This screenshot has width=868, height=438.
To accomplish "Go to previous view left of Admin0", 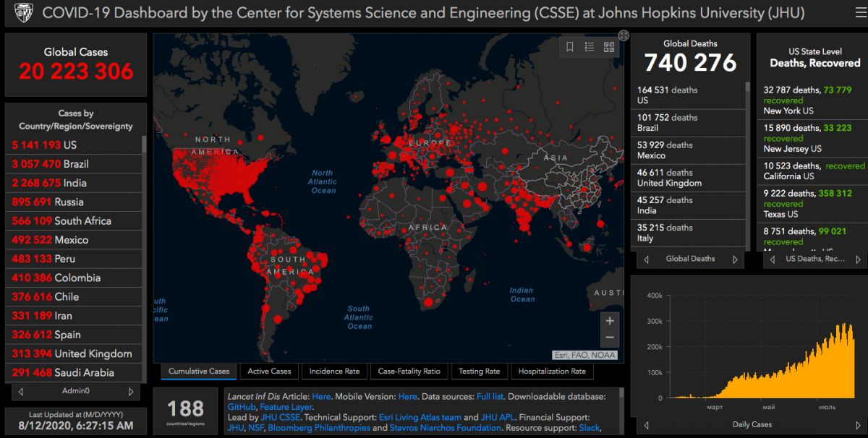I will (21, 391).
